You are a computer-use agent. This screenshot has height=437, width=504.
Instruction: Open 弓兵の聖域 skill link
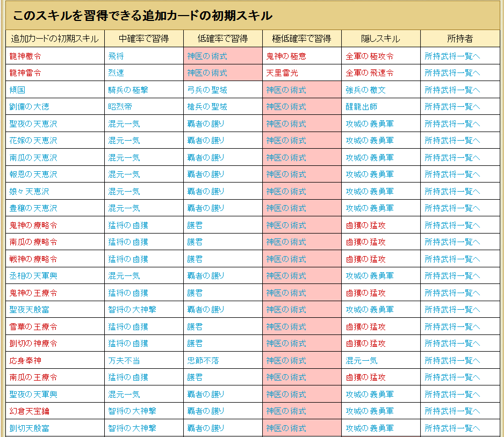tap(207, 90)
